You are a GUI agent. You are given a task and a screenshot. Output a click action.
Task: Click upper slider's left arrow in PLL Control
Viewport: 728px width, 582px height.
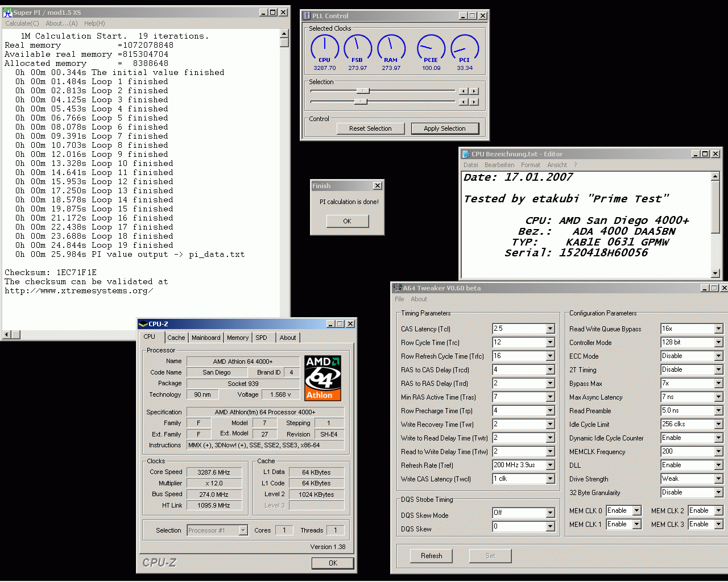point(464,91)
